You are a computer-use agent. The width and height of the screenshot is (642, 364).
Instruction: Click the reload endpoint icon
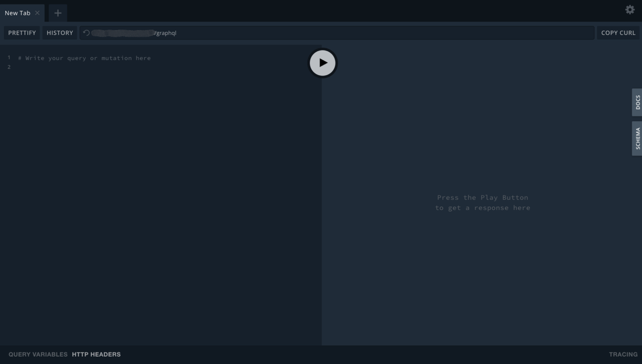[x=85, y=33]
